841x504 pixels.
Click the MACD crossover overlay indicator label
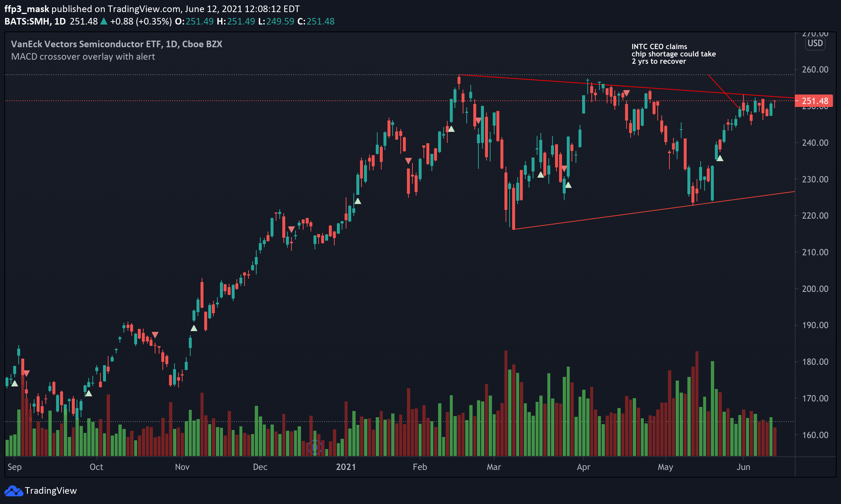click(83, 57)
